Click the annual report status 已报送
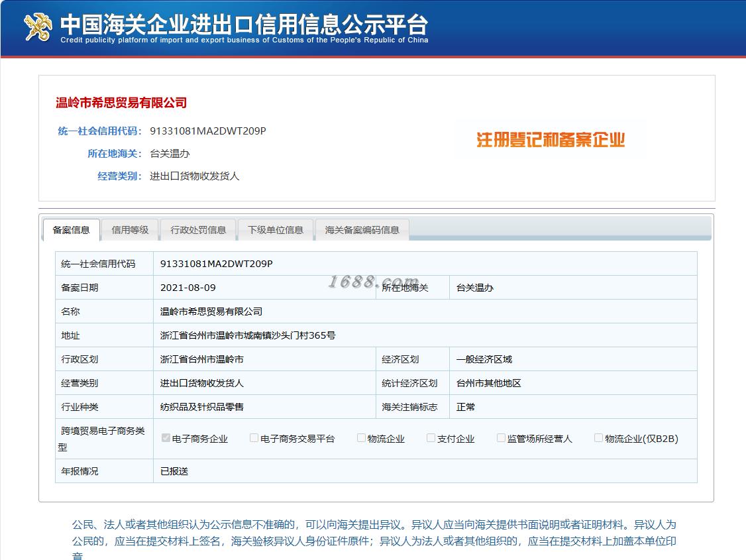Viewport: 746px width, 560px height. (174, 471)
